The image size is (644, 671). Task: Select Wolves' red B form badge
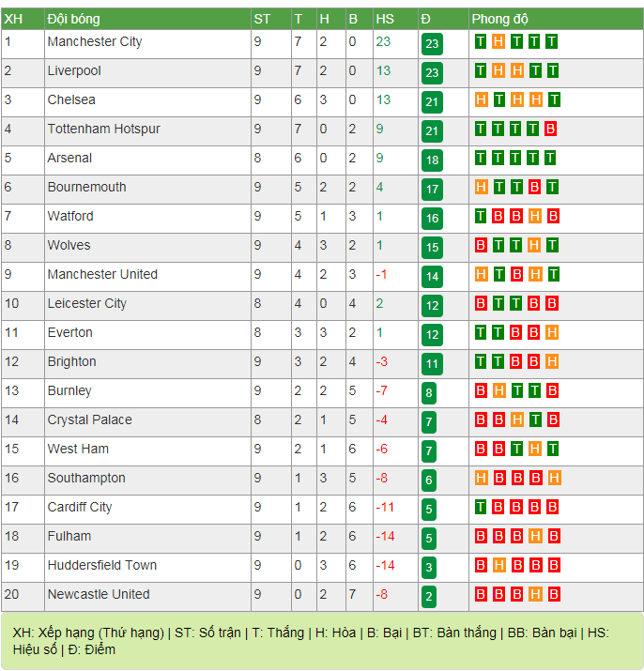481,246
